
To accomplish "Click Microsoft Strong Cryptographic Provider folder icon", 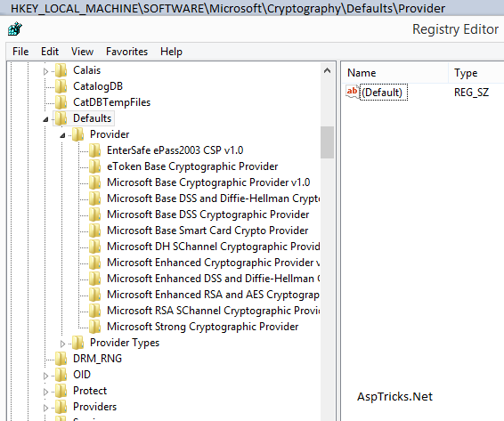I will click(x=94, y=327).
